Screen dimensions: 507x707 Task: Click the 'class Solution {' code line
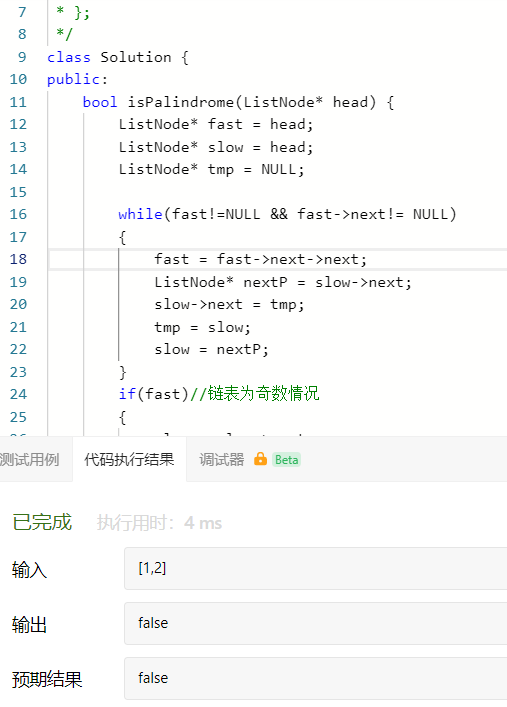118,57
